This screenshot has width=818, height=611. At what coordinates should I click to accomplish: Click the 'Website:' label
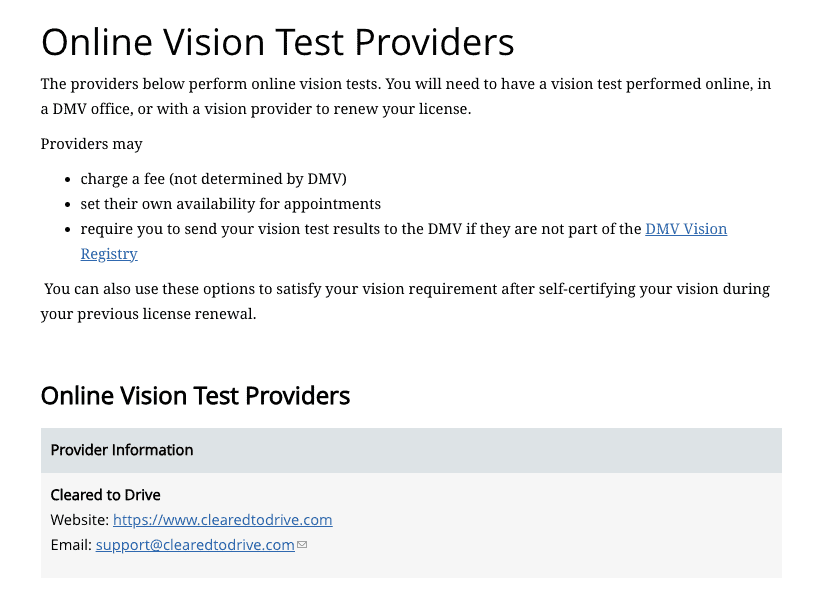click(80, 520)
